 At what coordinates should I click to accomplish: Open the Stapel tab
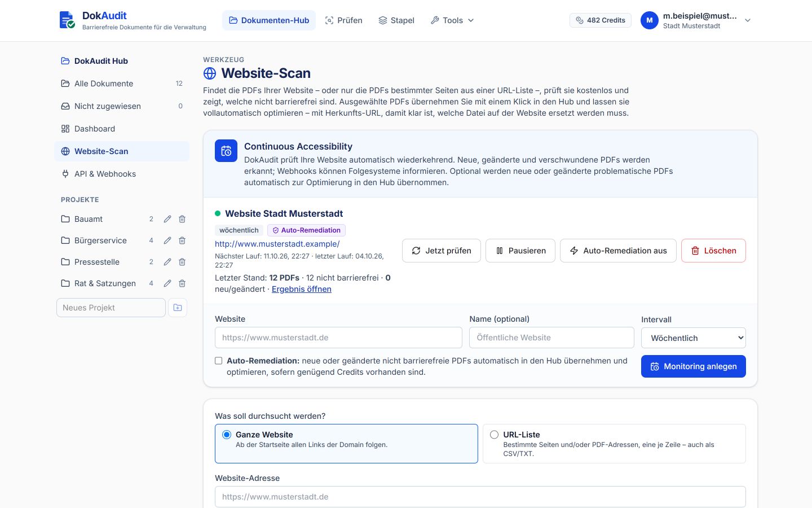pyautogui.click(x=396, y=20)
